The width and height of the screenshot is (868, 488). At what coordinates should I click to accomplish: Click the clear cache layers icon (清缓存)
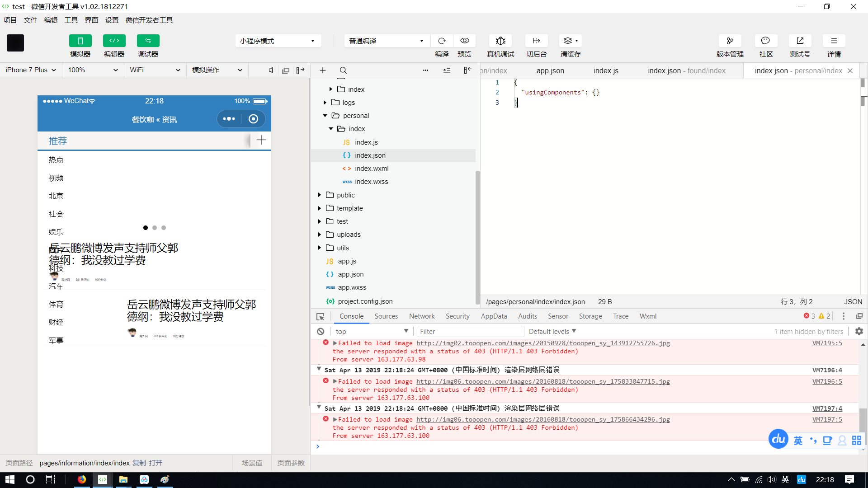tap(568, 41)
